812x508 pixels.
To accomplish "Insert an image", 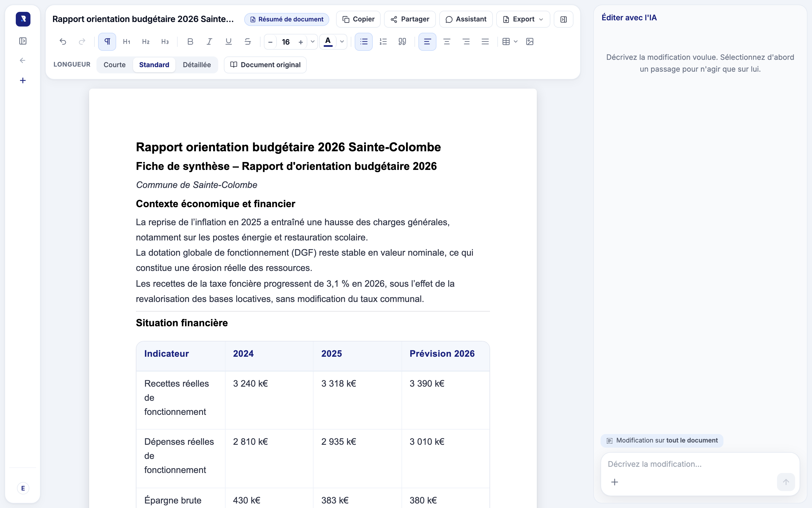I will click(530, 42).
